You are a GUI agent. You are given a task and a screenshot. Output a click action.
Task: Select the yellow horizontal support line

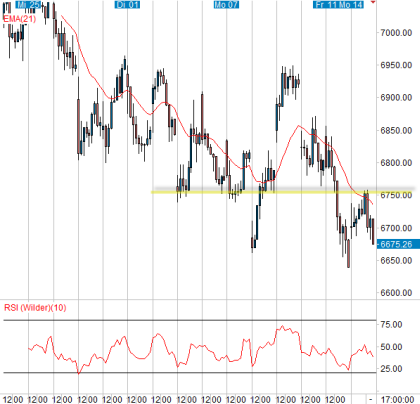click(x=282, y=192)
